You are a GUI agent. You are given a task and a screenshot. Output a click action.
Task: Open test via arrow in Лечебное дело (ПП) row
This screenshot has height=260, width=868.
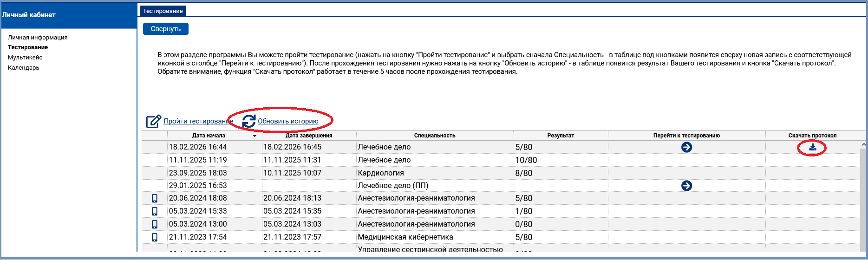pos(686,186)
